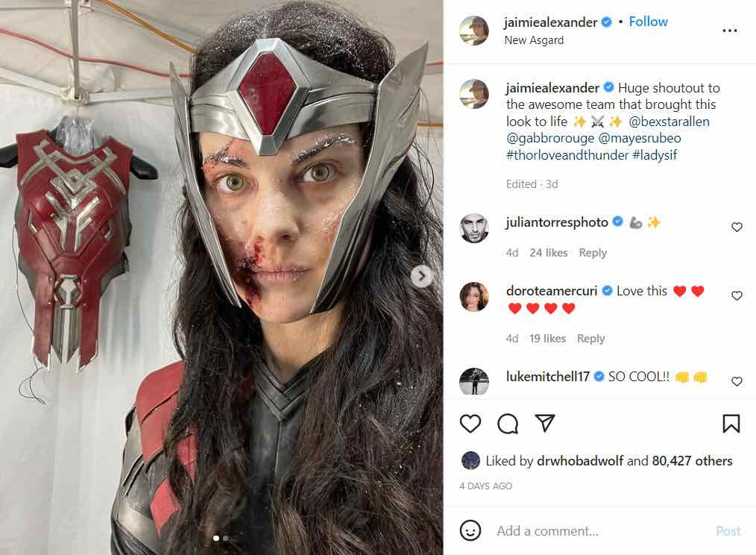Like the post with the heart icon
This screenshot has width=756, height=555.
point(470,424)
